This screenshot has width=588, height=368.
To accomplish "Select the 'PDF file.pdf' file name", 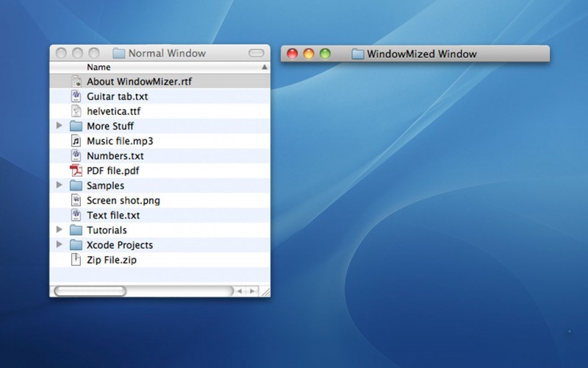I will 113,171.
